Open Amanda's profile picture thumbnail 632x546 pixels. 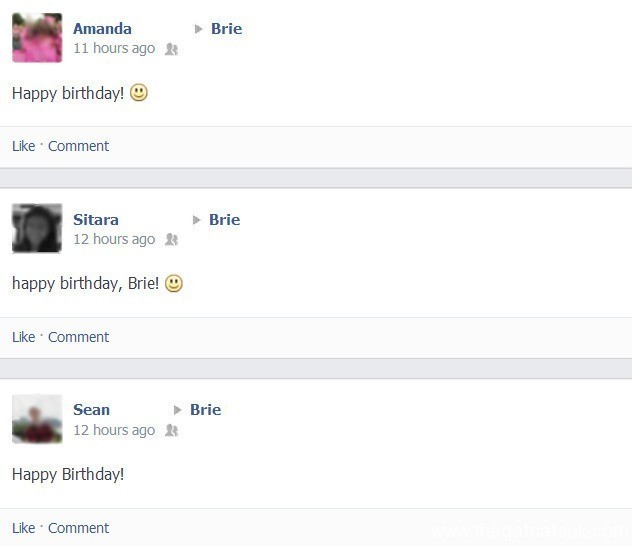(37, 38)
